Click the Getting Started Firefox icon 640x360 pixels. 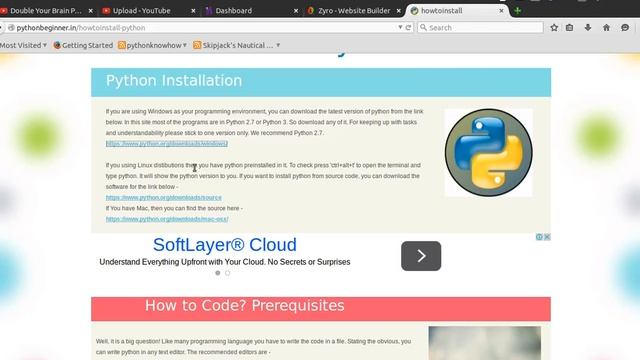pos(57,45)
